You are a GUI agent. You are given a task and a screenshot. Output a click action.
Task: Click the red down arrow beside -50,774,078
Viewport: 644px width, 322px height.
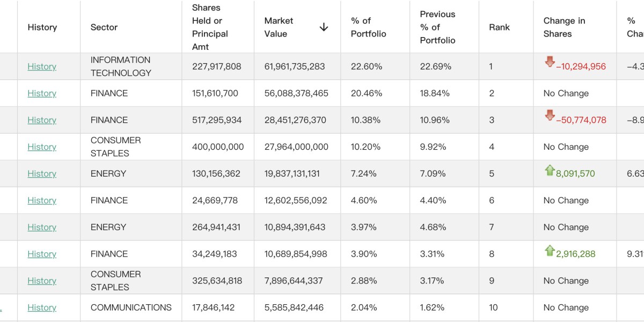tap(550, 115)
